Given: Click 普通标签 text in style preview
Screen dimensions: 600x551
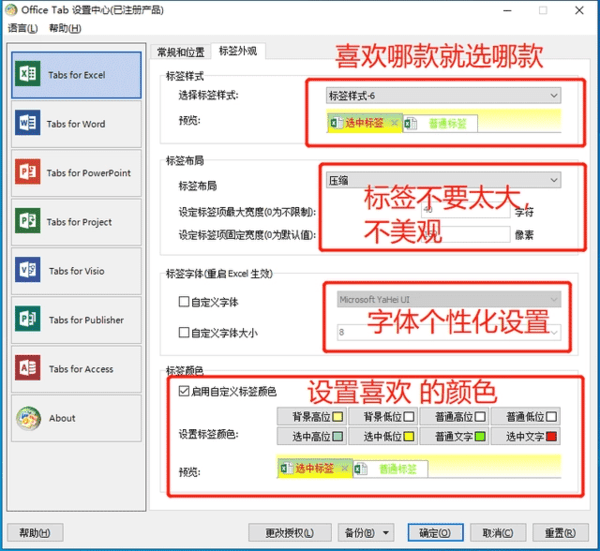Looking at the screenshot, I should tap(447, 124).
